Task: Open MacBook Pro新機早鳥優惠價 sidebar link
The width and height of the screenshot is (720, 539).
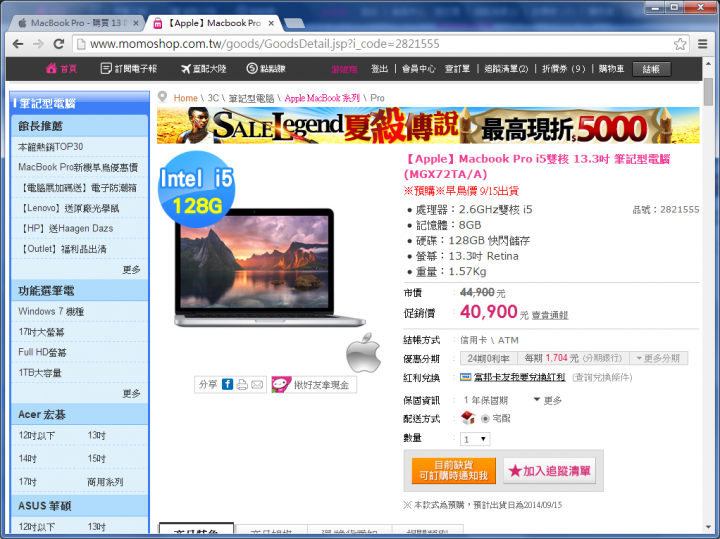Action: click(78, 167)
